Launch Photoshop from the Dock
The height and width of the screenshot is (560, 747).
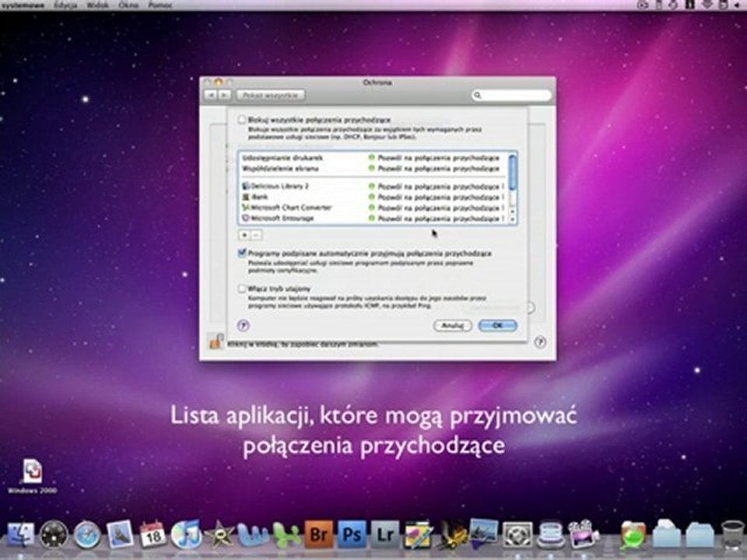click(352, 534)
